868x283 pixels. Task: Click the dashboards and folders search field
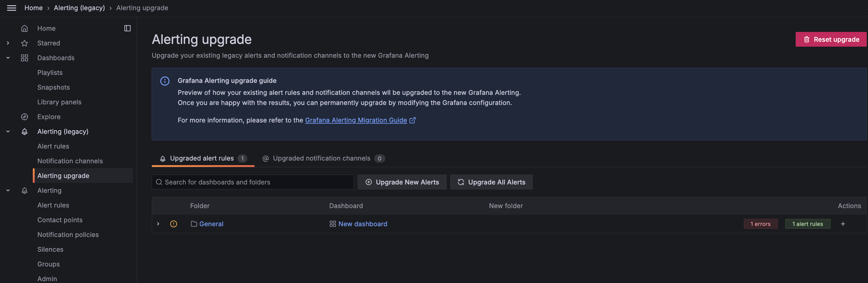coord(252,182)
